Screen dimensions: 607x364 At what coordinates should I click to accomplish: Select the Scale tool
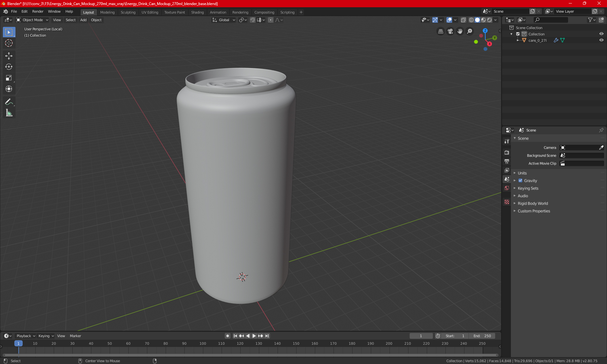coord(9,78)
